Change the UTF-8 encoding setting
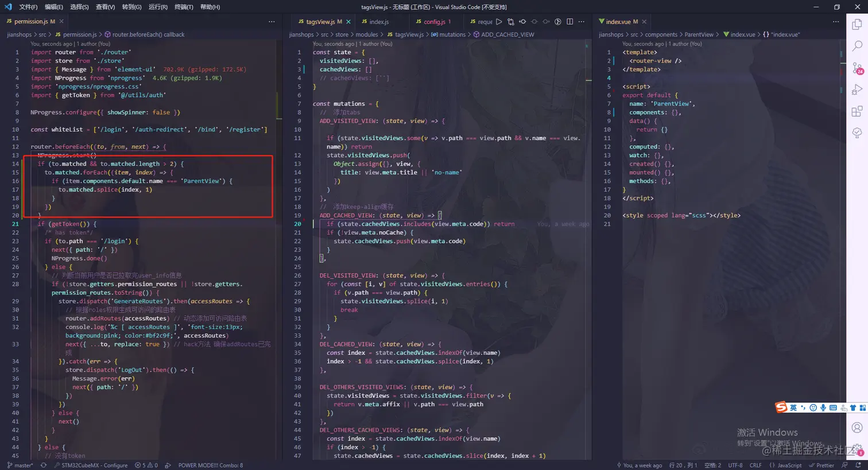Viewport: 868px width, 470px height. 735,465
